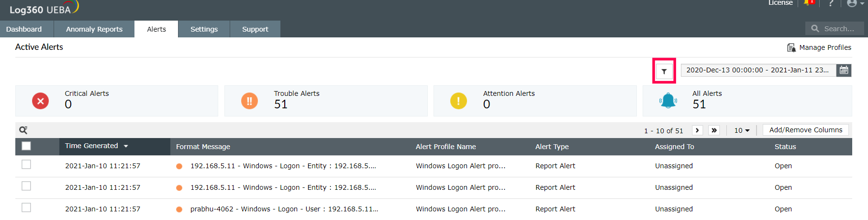Go to next page of alerts

tap(697, 130)
